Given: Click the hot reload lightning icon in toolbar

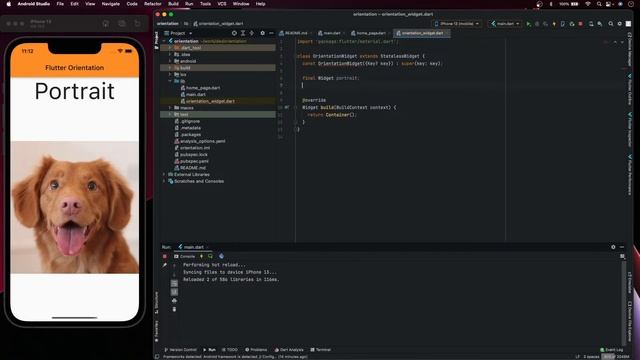Looking at the screenshot, I should tap(554, 24).
